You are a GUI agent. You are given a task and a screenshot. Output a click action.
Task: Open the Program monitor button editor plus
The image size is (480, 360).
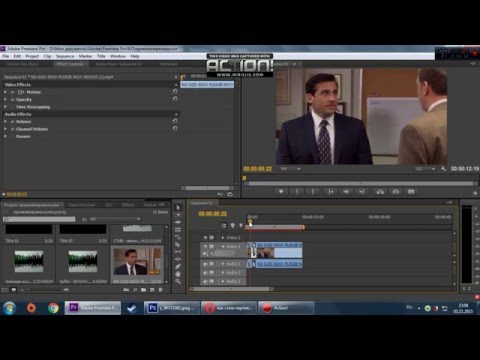pyautogui.click(x=475, y=193)
